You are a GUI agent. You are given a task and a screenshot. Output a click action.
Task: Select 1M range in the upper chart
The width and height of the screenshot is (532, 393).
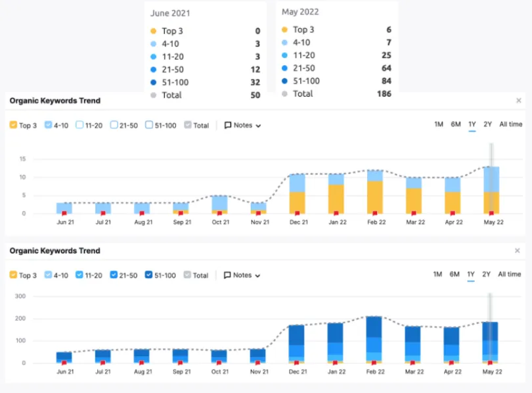pyautogui.click(x=439, y=124)
